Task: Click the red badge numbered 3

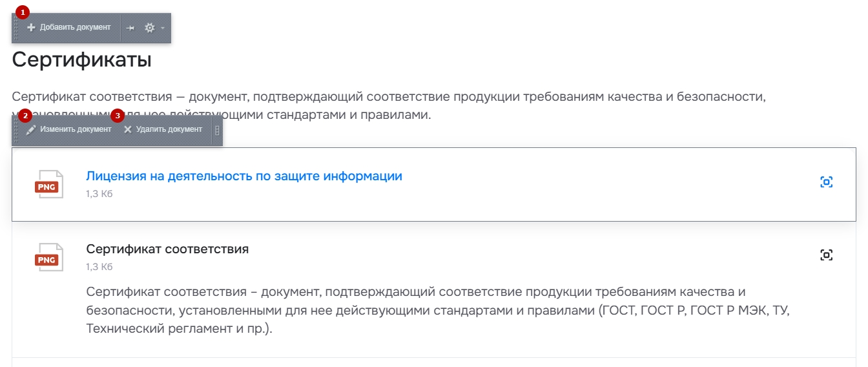Action: point(118,116)
